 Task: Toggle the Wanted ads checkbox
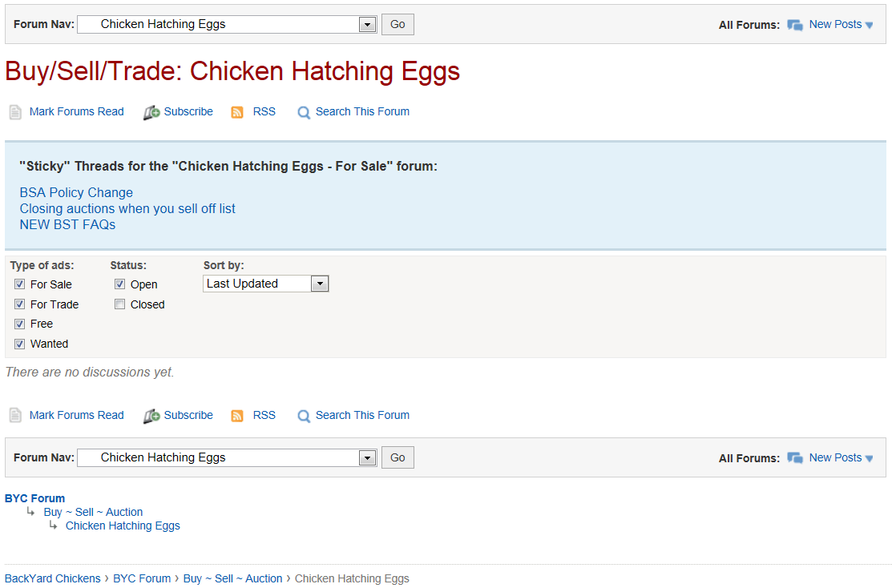click(x=20, y=344)
